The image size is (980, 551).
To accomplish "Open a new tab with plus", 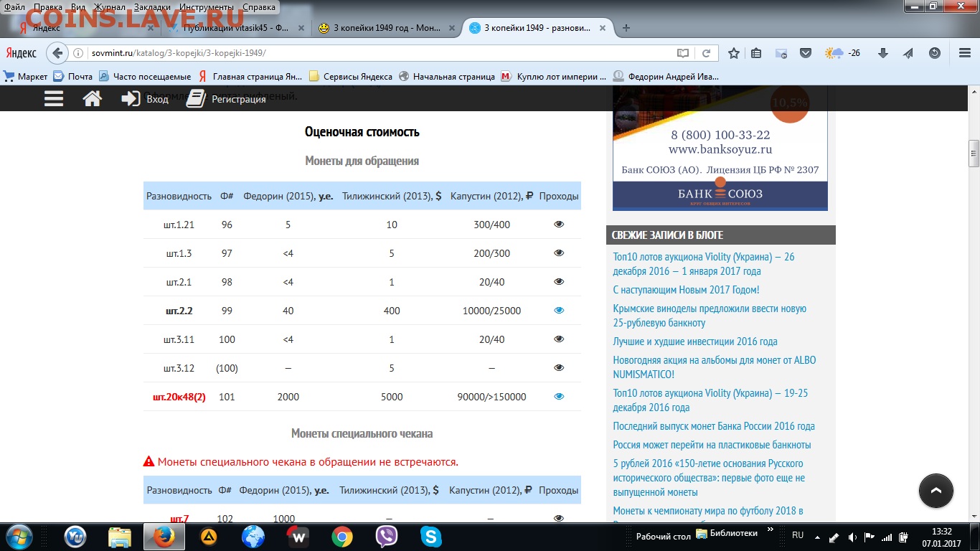I will tap(626, 28).
